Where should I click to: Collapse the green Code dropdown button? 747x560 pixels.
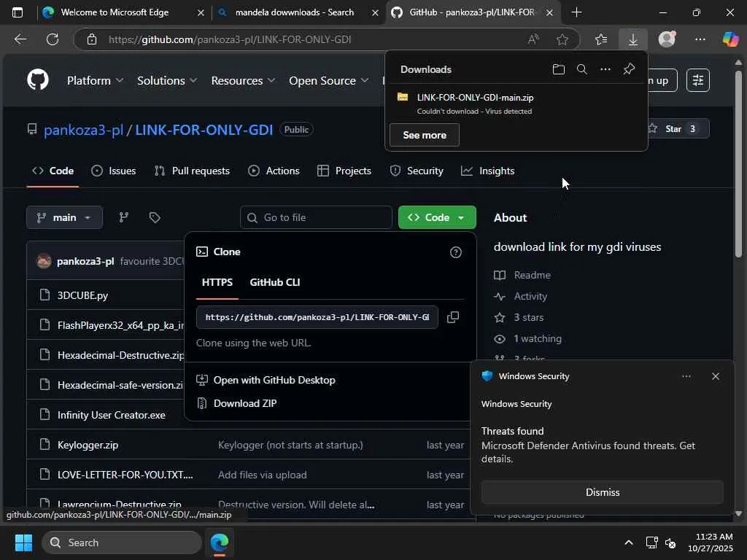(x=437, y=217)
